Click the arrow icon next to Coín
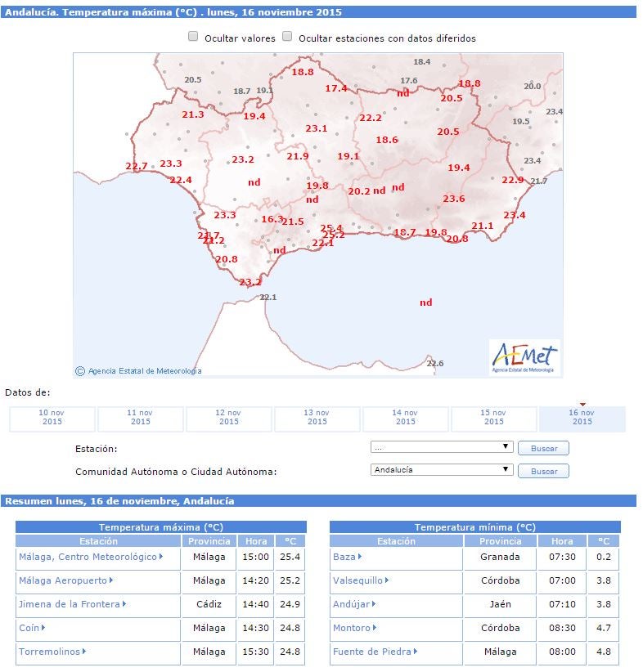Image resolution: width=643 pixels, height=672 pixels. click(43, 628)
